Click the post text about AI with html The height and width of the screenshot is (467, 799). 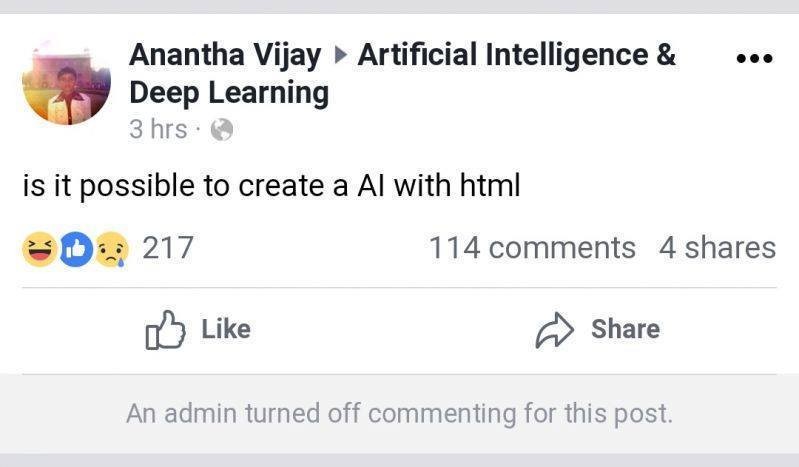[x=271, y=187]
